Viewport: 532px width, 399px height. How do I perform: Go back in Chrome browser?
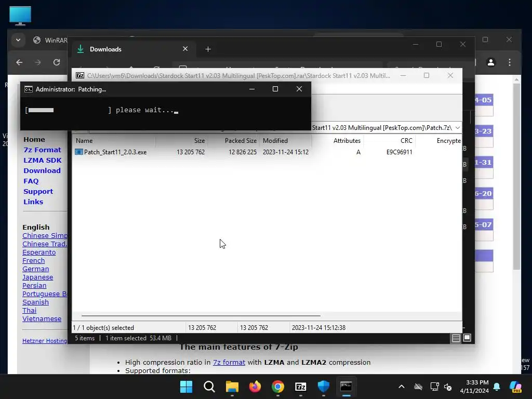[19, 62]
